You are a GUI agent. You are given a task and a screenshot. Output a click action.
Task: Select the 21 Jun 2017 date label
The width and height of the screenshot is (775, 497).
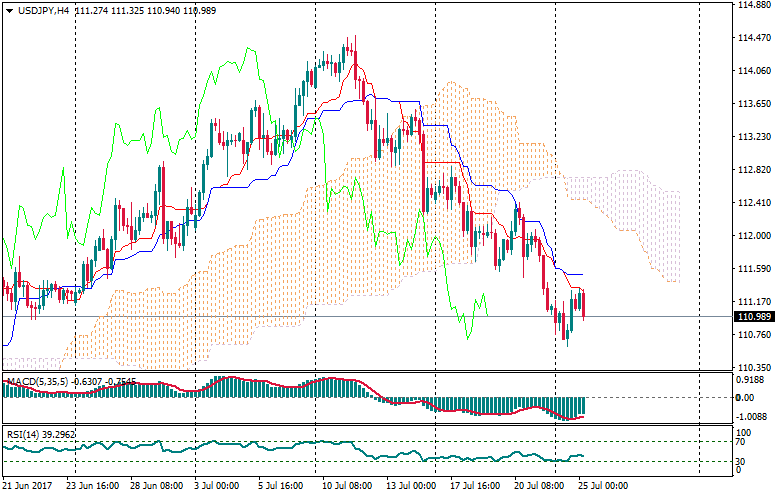[x=29, y=485]
